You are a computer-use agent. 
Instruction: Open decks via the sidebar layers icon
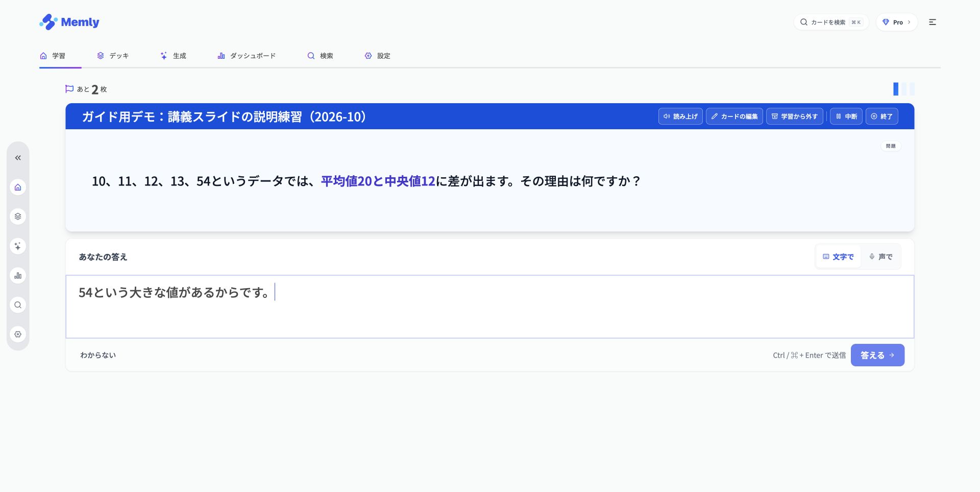pyautogui.click(x=18, y=217)
